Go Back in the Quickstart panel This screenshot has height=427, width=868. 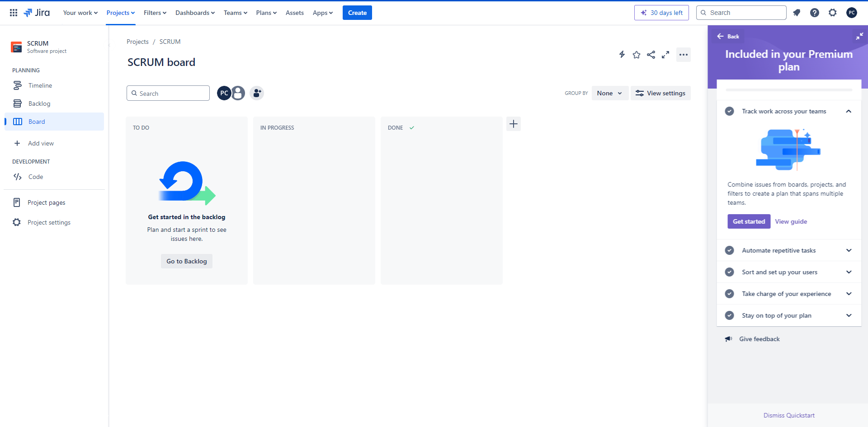(x=728, y=36)
